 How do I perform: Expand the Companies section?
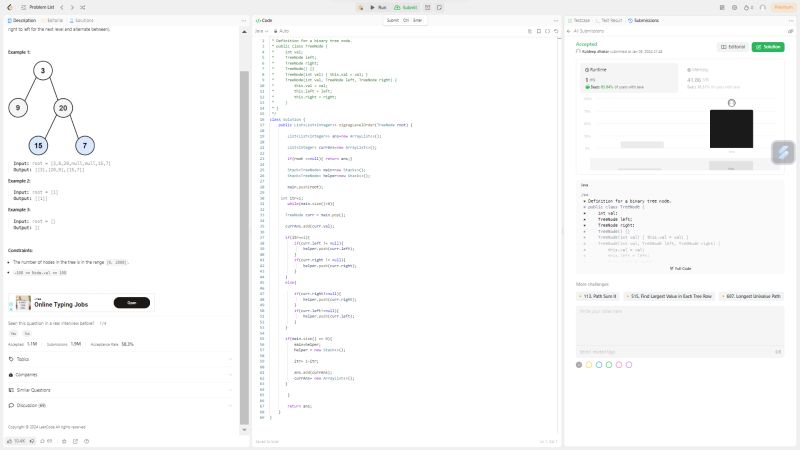[120, 374]
